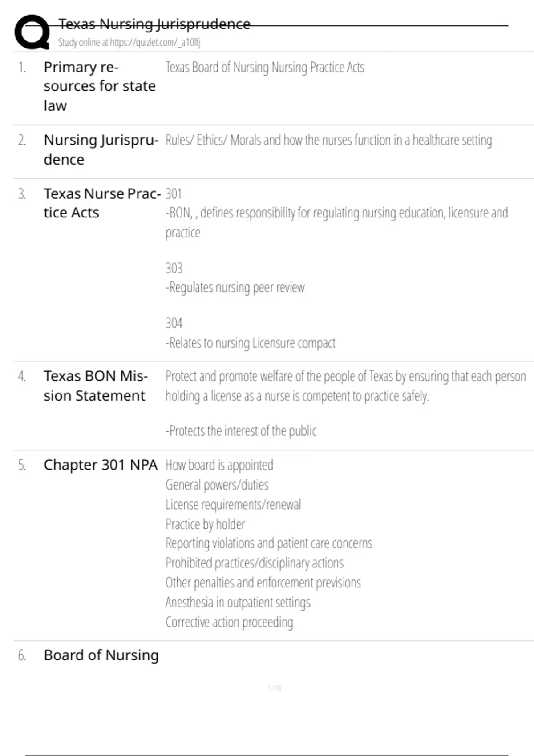The height and width of the screenshot is (756, 534).
Task: Click 'Prohibited practices/disciplinary actions' line
Action: pyautogui.click(x=254, y=563)
